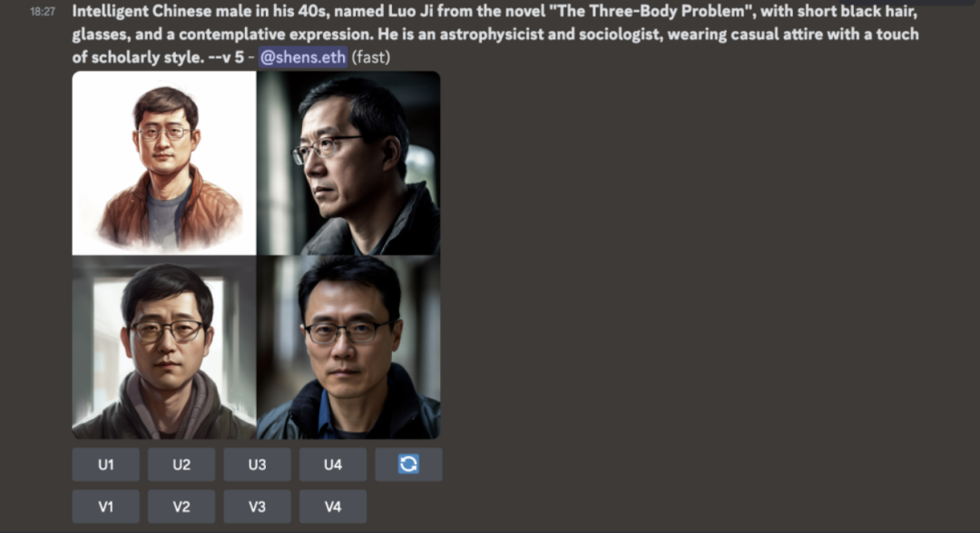980x533 pixels.
Task: Upscale the first image with U1
Action: (105, 464)
